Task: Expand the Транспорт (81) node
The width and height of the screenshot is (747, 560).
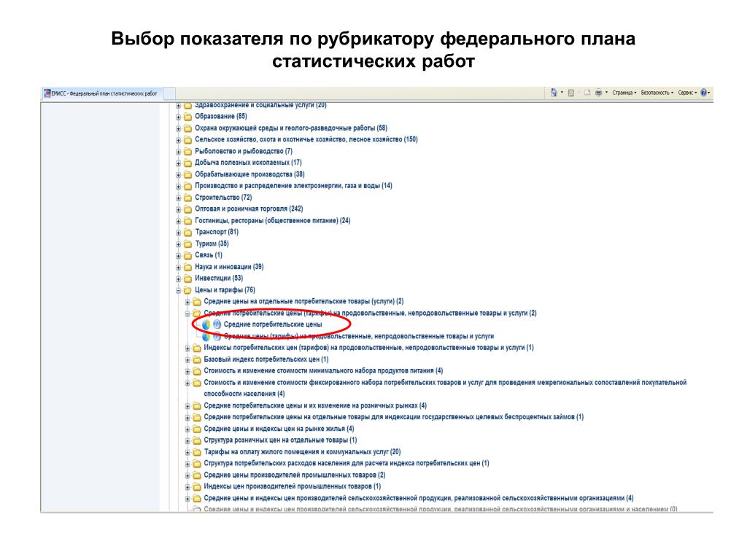Action: [x=178, y=233]
